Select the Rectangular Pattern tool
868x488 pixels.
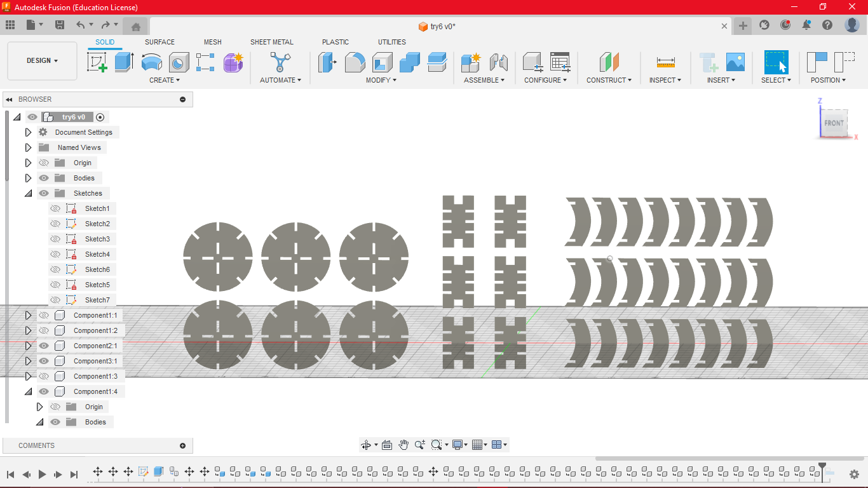pyautogui.click(x=206, y=62)
